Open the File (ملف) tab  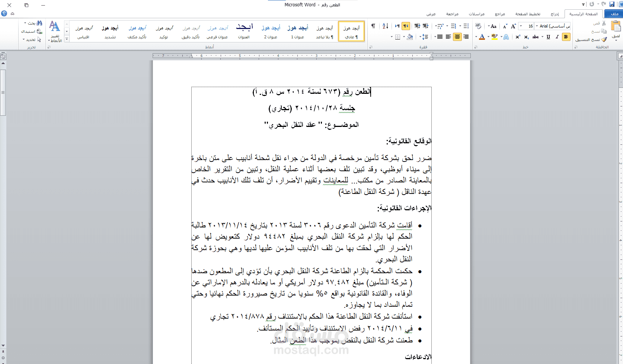pyautogui.click(x=614, y=14)
